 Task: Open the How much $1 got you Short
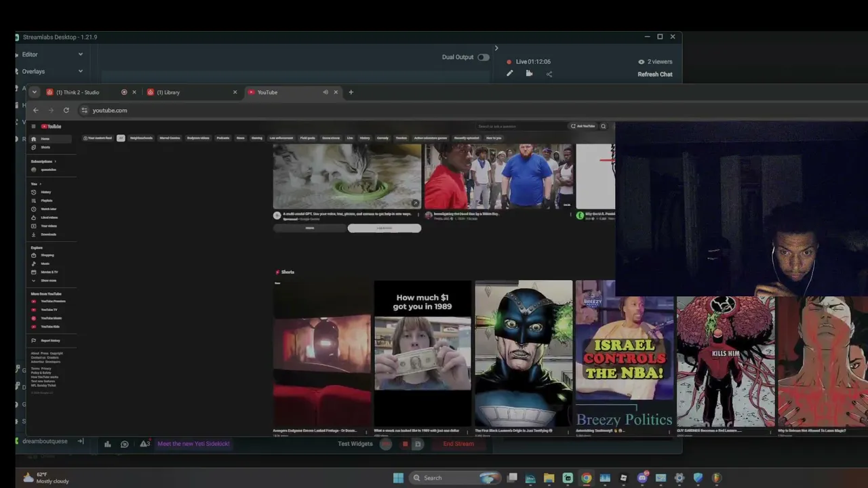point(422,353)
